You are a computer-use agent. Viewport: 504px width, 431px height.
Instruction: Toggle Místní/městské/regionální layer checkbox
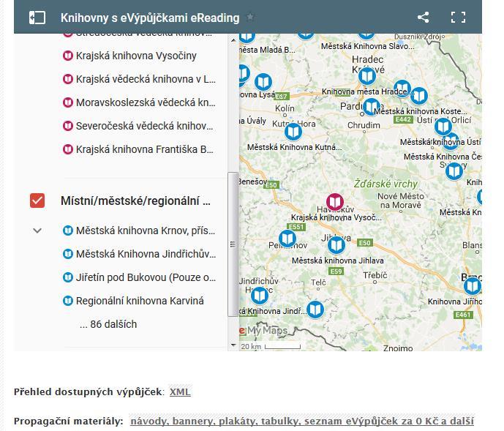[37, 200]
